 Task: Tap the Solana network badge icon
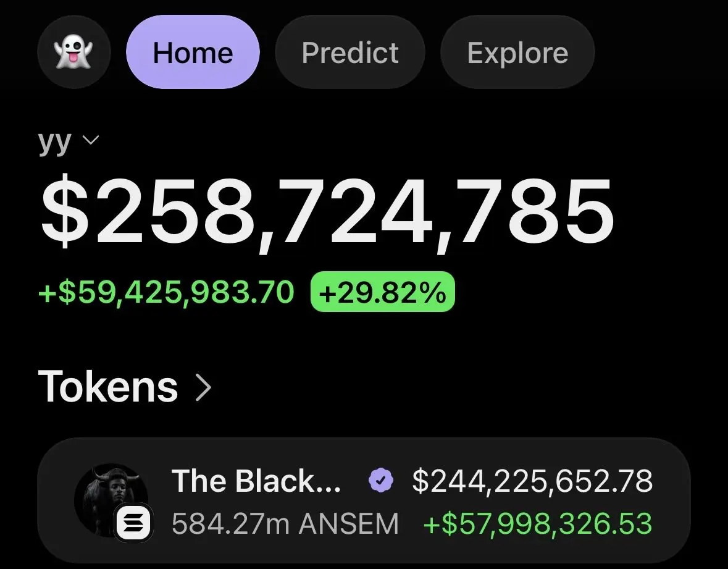pos(134,523)
